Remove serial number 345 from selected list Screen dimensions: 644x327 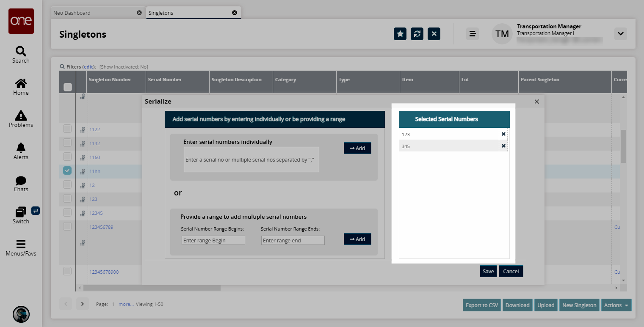tap(503, 146)
